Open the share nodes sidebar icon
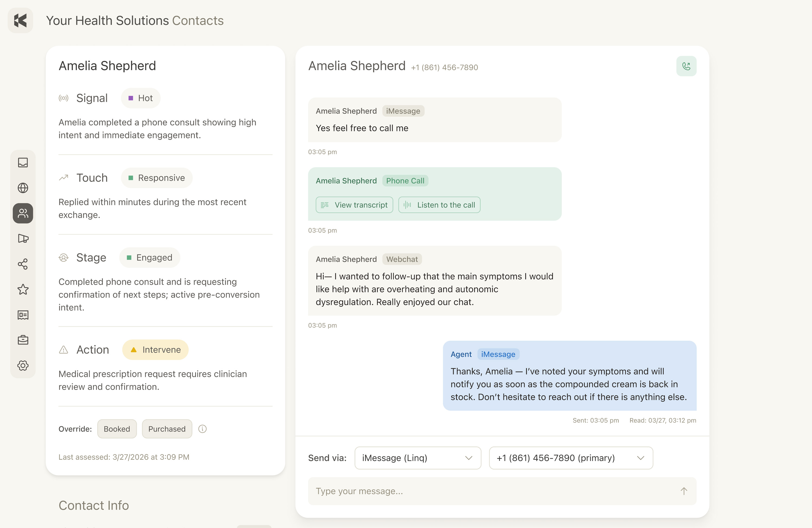Screen dimensions: 812x528 (23, 264)
